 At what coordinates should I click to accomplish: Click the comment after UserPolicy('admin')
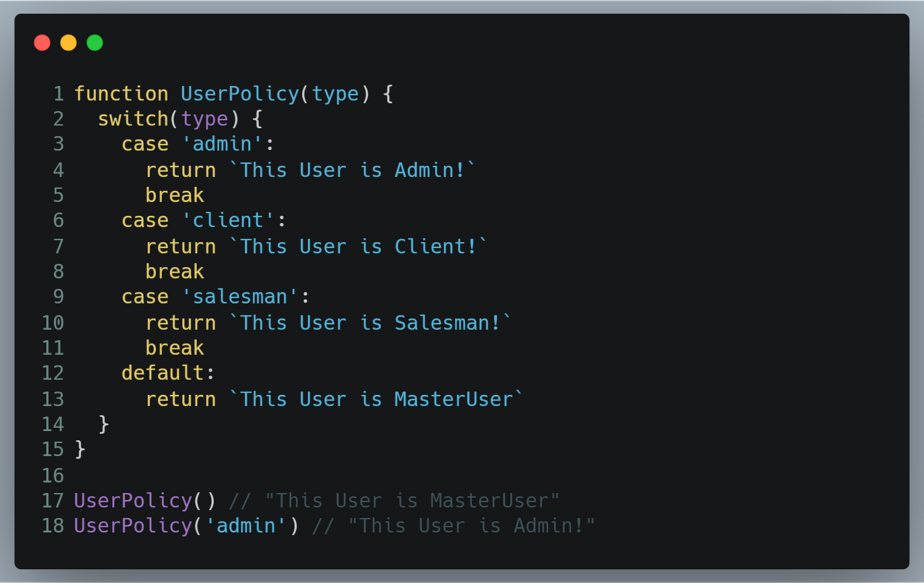click(455, 526)
